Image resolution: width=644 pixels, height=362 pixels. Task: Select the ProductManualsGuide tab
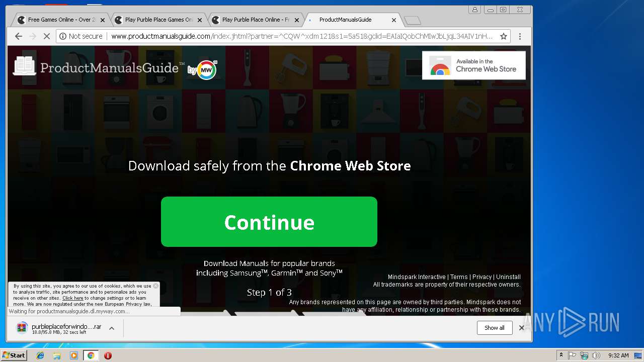click(x=345, y=20)
